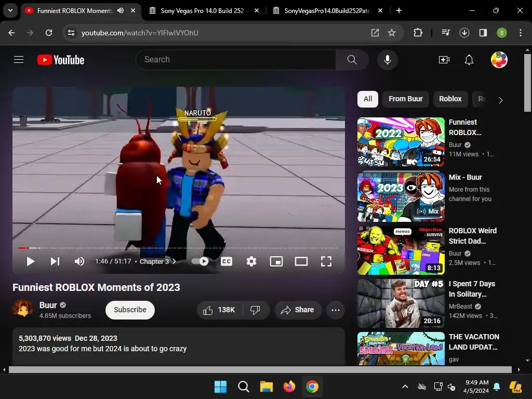Click the horizontal page scrollbar
This screenshot has width=532, height=399.
click(x=260, y=369)
